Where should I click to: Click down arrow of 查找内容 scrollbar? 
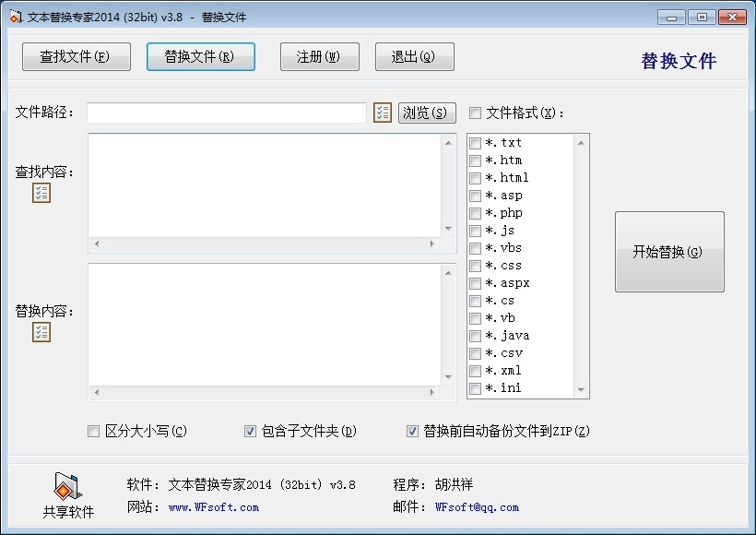[448, 228]
